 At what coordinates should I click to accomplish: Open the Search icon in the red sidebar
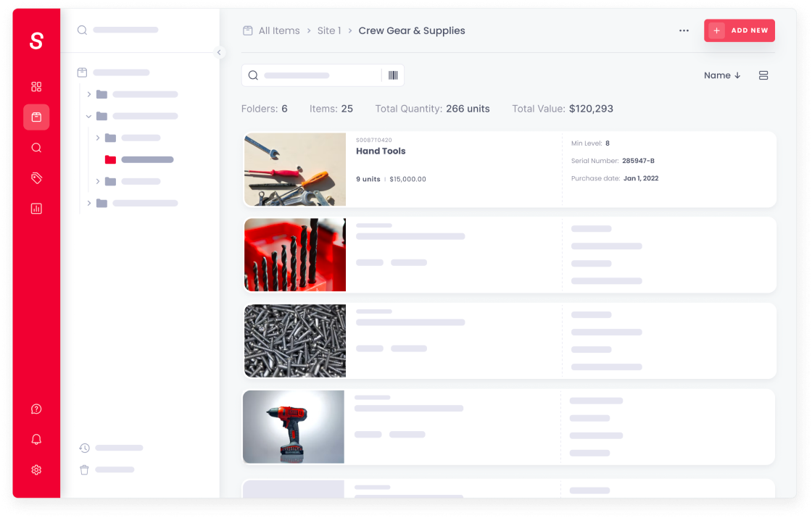pos(36,147)
